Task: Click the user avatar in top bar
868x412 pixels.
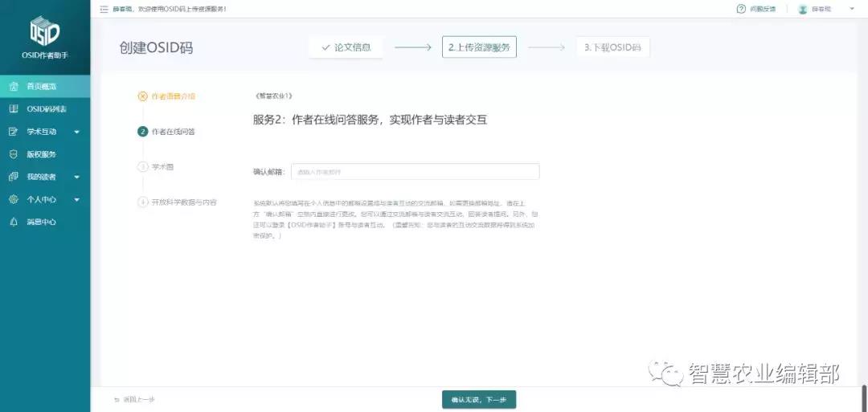Action: coord(802,9)
